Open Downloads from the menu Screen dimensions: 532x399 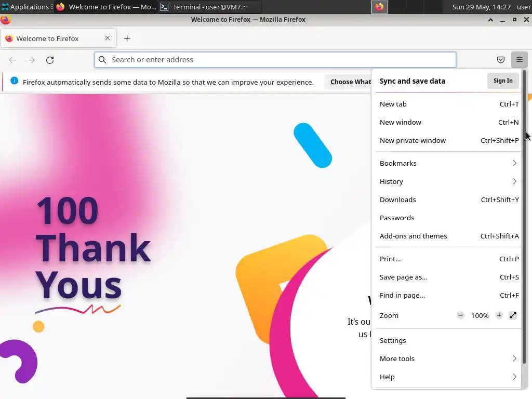[448, 200]
